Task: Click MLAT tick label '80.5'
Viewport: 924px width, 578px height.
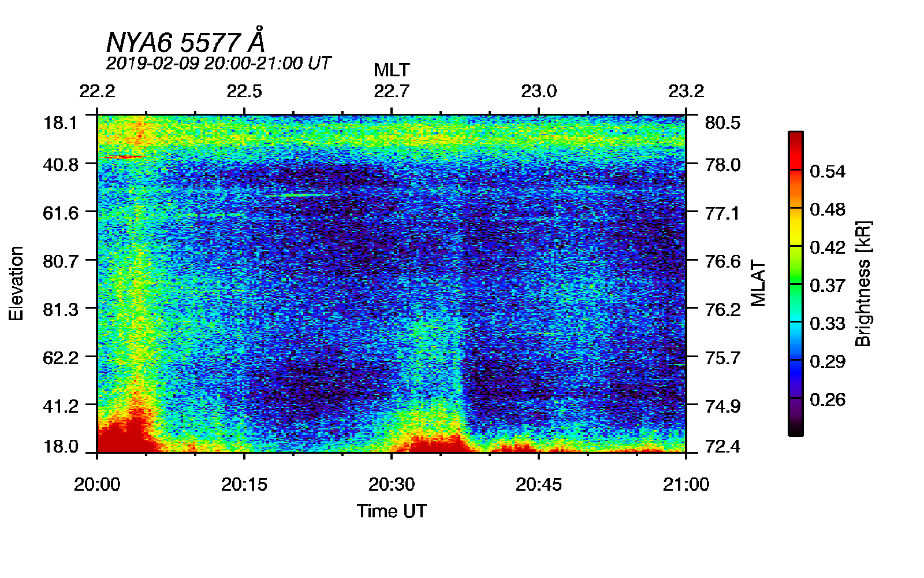Action: (722, 123)
